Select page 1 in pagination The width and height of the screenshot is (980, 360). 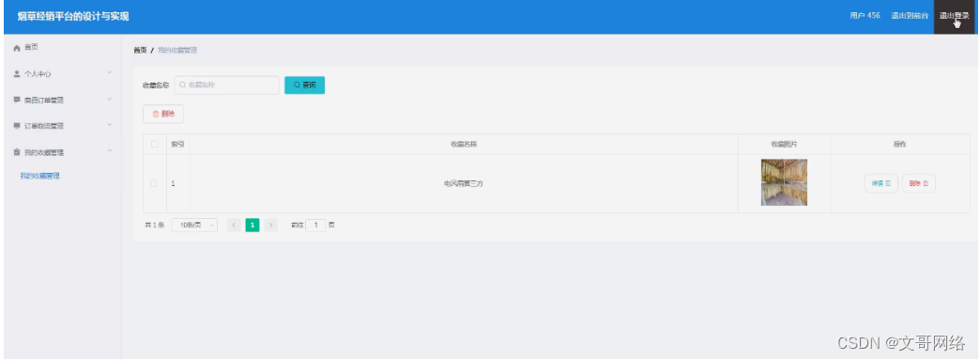(253, 226)
